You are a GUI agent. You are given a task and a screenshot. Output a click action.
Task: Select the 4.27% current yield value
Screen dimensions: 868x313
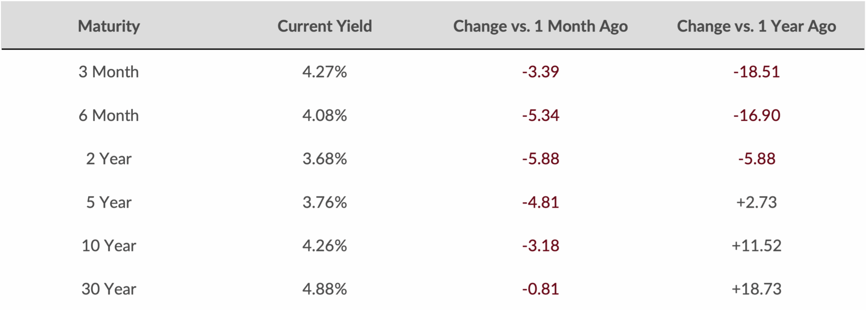325,72
